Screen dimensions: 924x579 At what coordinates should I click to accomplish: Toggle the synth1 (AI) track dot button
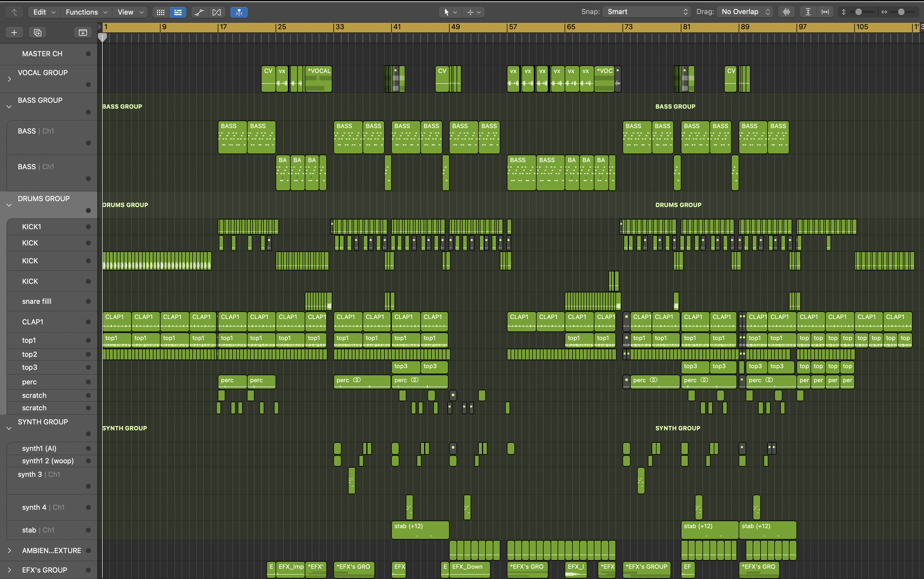[88, 449]
